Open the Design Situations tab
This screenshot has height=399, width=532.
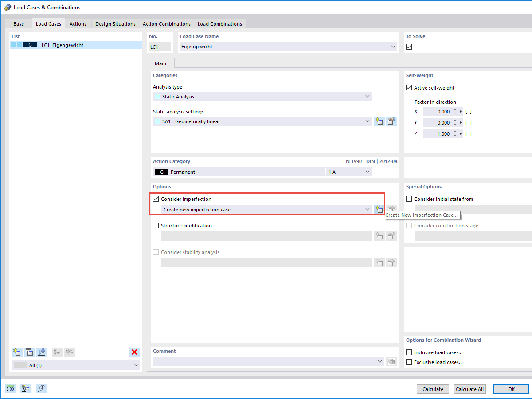coord(115,24)
